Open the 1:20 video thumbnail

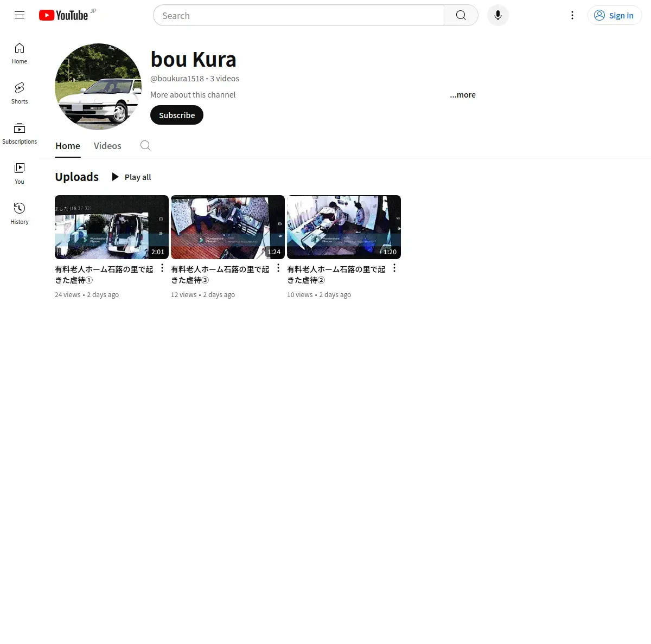pos(344,227)
